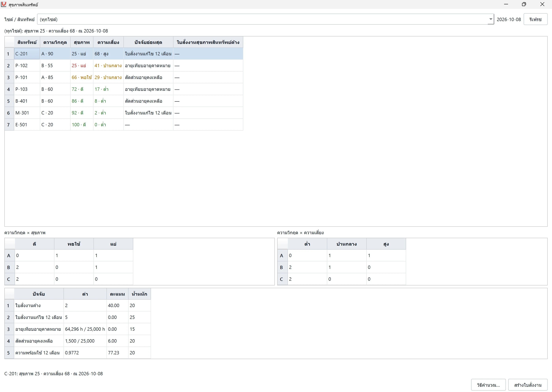Select the B-401 asset cell
This screenshot has height=392, width=552.
point(27,101)
